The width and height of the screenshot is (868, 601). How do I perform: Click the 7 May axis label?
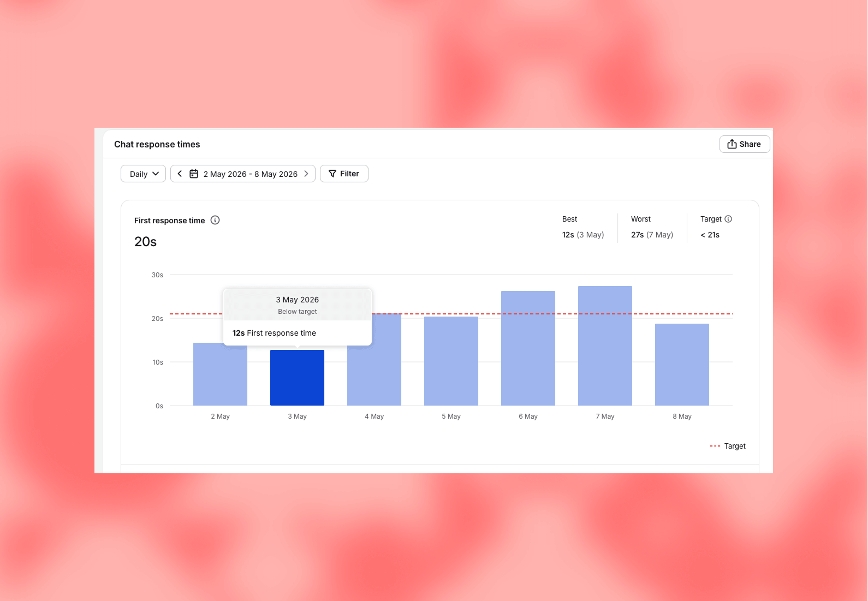pyautogui.click(x=605, y=416)
